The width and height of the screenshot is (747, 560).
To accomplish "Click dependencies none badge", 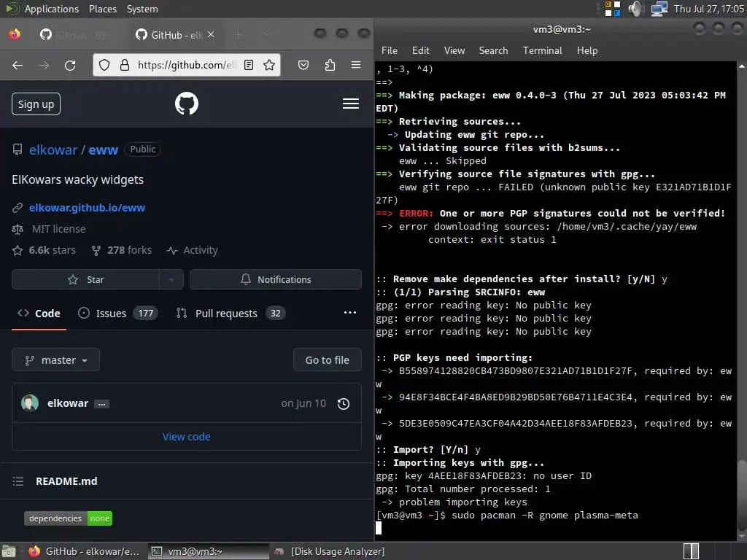I will click(x=68, y=518).
